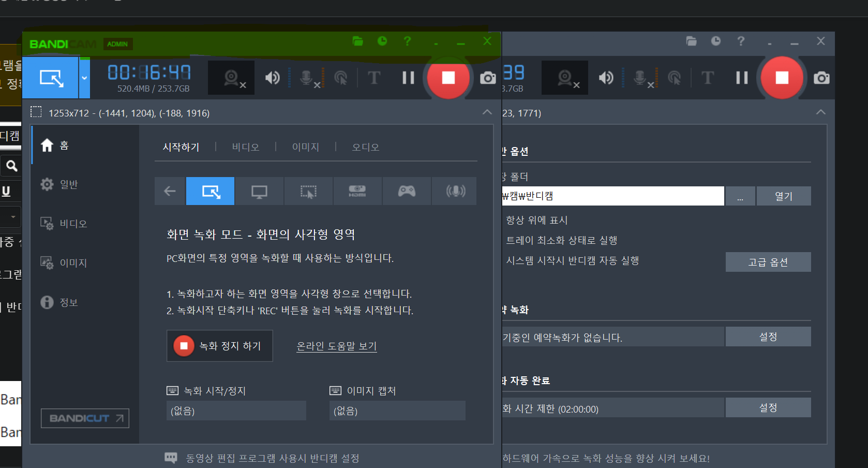The height and width of the screenshot is (468, 868).
Task: Toggle 항상 위에 표시 option
Action: (x=536, y=220)
